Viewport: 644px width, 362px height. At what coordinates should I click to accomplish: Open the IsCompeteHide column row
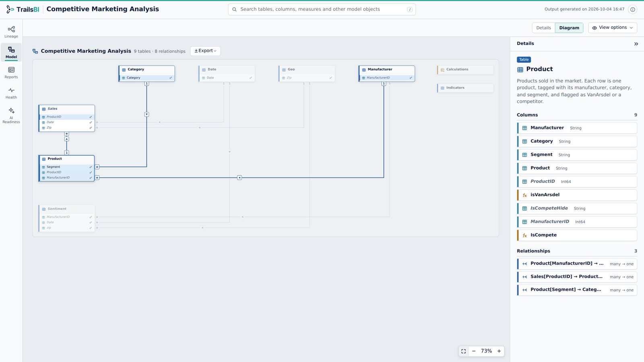point(577,208)
